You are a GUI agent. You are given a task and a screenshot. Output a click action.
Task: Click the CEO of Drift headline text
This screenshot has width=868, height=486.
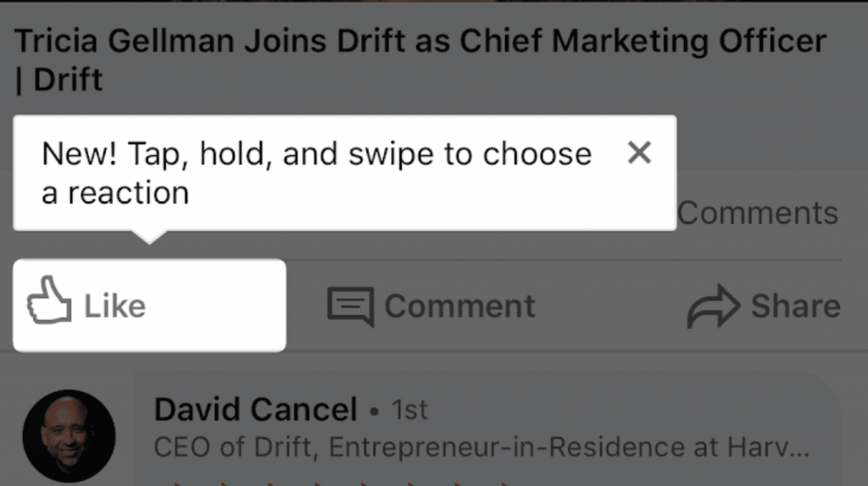(x=481, y=447)
